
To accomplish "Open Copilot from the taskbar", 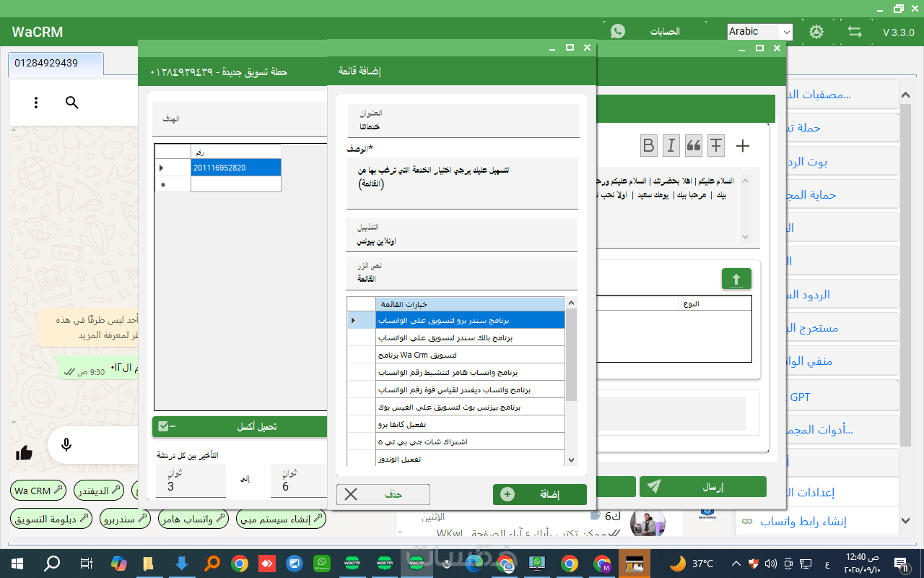I will 118,564.
